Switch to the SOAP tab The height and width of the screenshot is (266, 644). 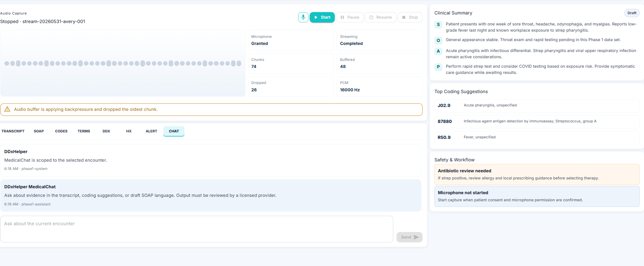[39, 131]
